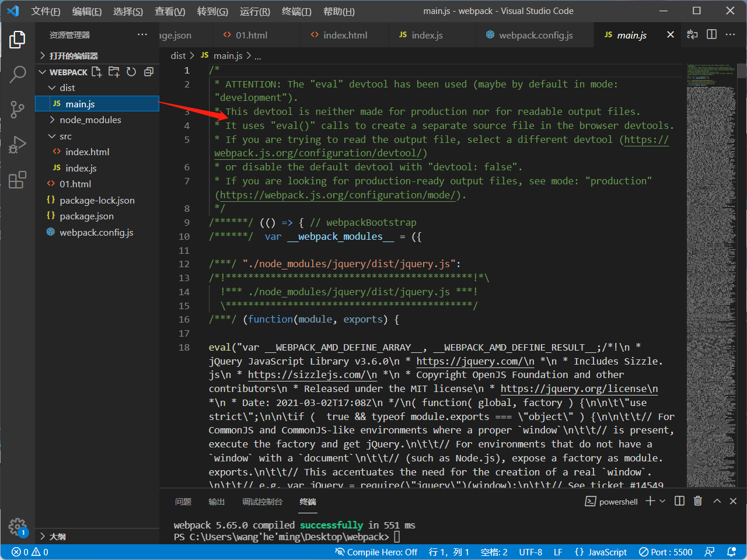The height and width of the screenshot is (560, 747).
Task: Open editor more actions ellipsis
Action: (x=731, y=35)
